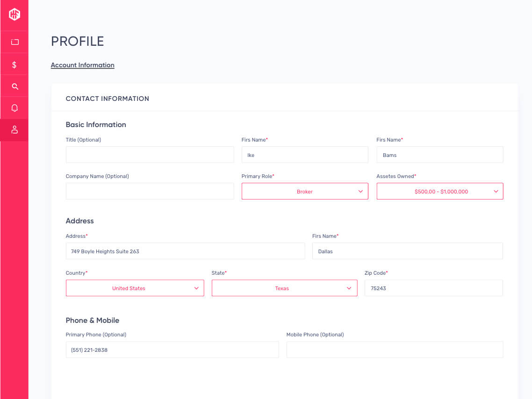Select the Mobile Phone (Optional) field
The image size is (532, 399).
click(394, 349)
